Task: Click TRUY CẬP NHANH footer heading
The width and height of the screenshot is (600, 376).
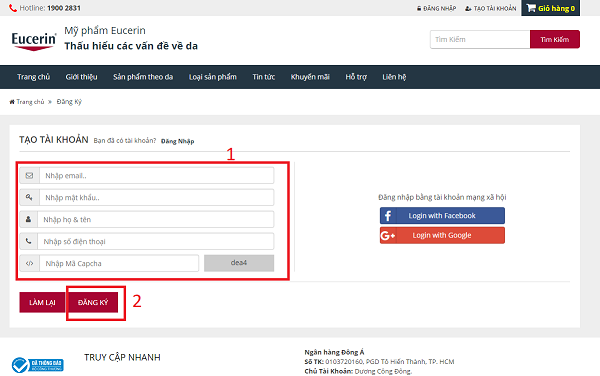Action: [122, 357]
